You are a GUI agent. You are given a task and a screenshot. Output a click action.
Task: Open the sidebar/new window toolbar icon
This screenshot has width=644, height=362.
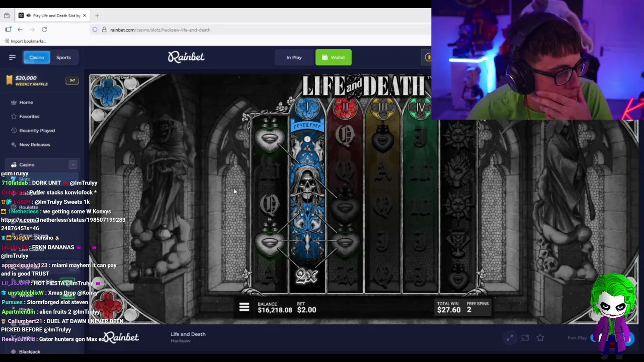[x=8, y=30]
